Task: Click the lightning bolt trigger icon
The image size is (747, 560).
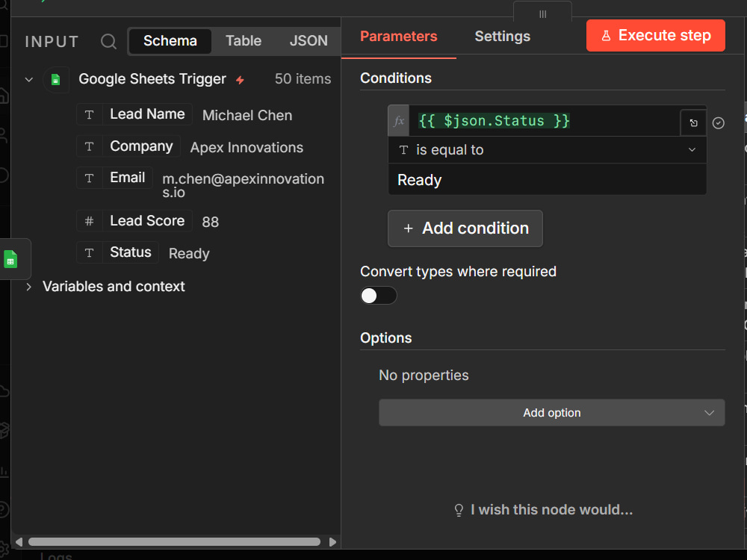Action: (240, 80)
